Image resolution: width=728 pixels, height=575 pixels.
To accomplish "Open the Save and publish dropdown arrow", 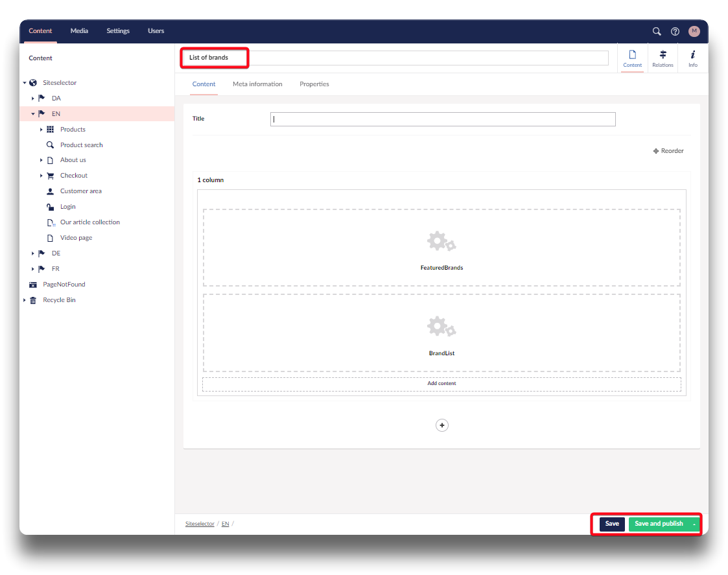I will pos(694,524).
